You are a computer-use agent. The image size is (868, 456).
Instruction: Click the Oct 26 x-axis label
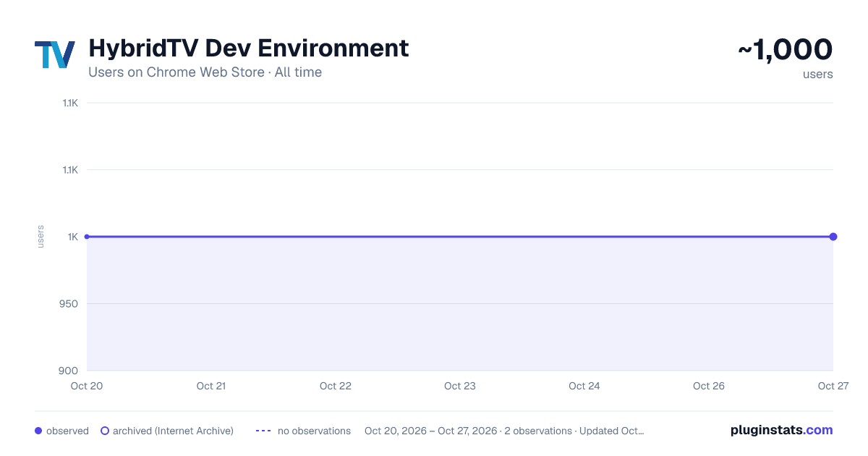pyautogui.click(x=709, y=386)
